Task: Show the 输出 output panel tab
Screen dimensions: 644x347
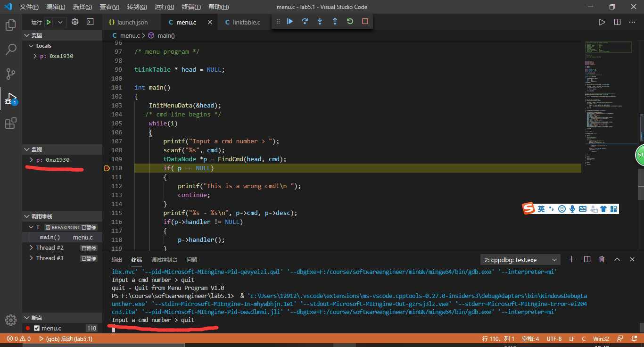Action: click(x=116, y=260)
